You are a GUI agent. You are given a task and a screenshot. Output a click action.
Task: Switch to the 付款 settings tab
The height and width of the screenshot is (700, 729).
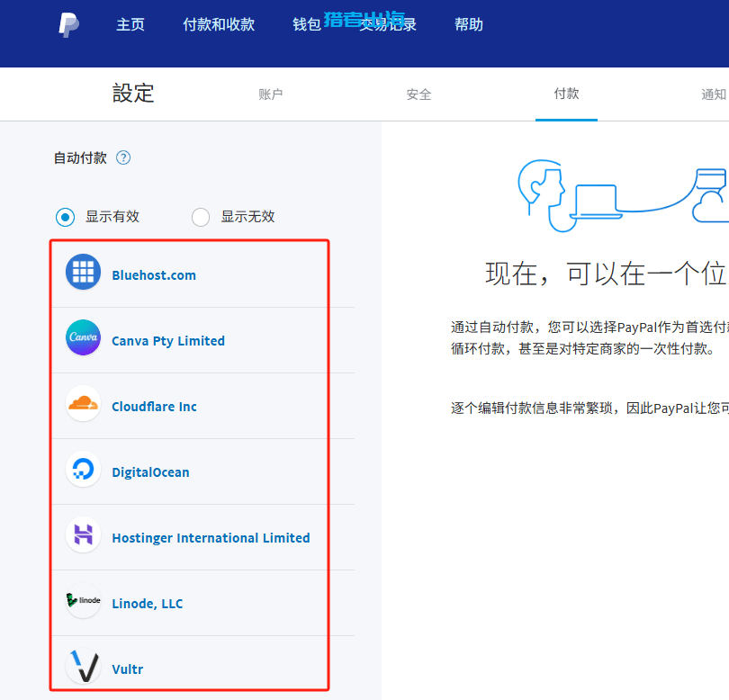[x=566, y=94]
